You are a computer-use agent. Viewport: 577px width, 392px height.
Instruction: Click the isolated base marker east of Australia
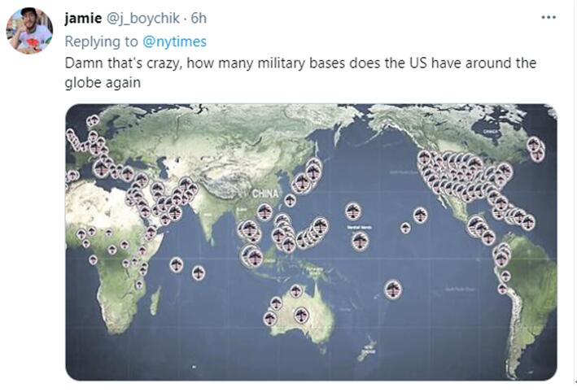click(392, 289)
